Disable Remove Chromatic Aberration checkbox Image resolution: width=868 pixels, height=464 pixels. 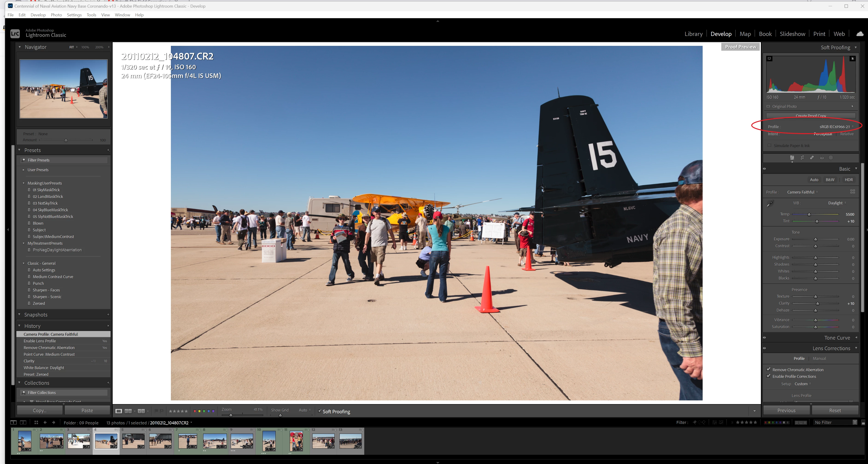[x=769, y=369]
